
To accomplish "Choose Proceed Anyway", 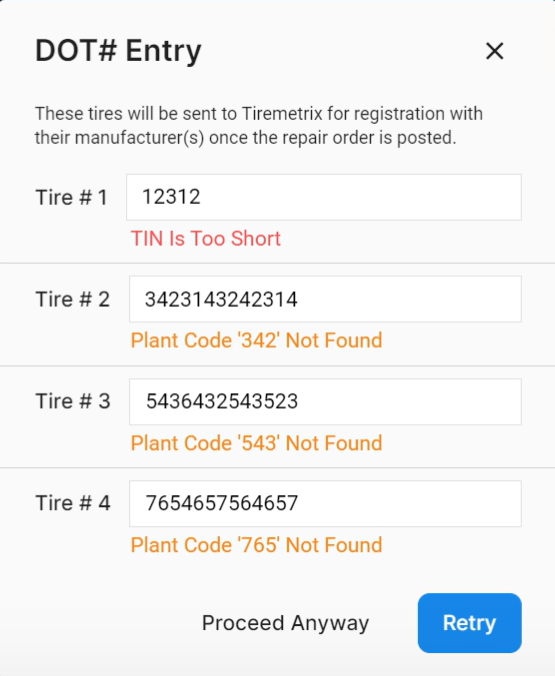I will tap(285, 623).
